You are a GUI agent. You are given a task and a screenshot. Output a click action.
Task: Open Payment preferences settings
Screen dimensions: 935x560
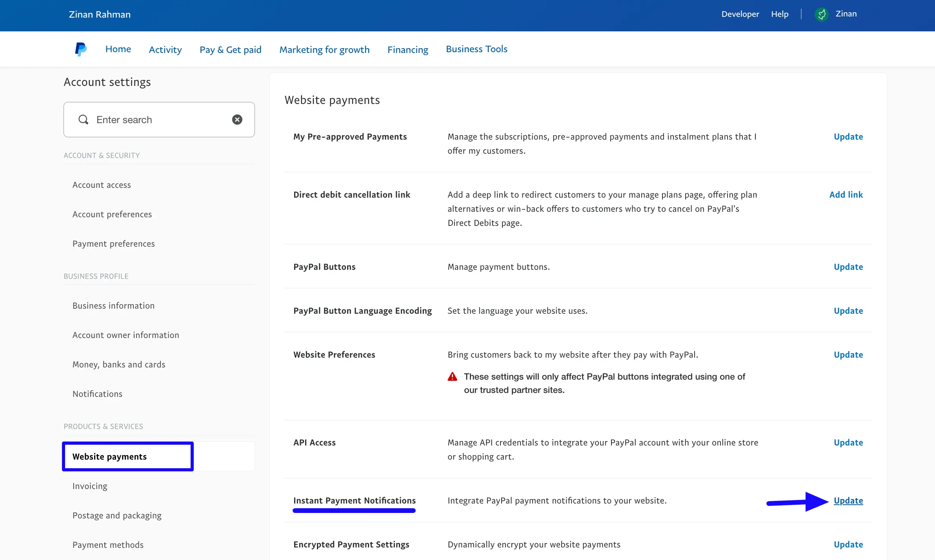pos(114,244)
